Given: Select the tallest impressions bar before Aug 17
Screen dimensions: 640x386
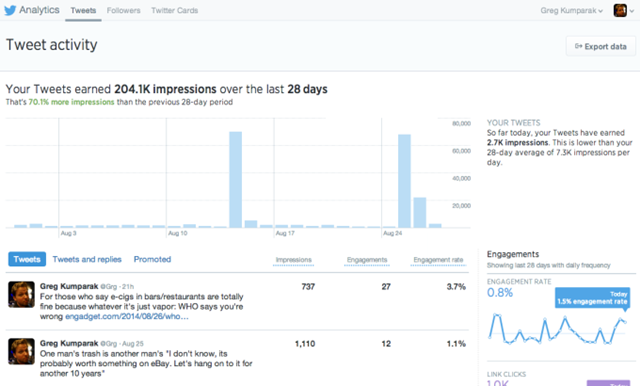Looking at the screenshot, I should (x=236, y=180).
